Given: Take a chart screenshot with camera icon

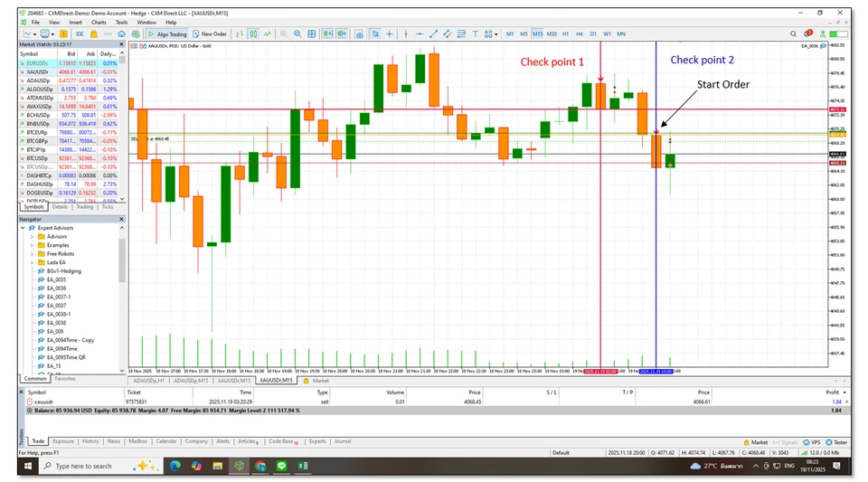Looking at the screenshot, I should (359, 33).
